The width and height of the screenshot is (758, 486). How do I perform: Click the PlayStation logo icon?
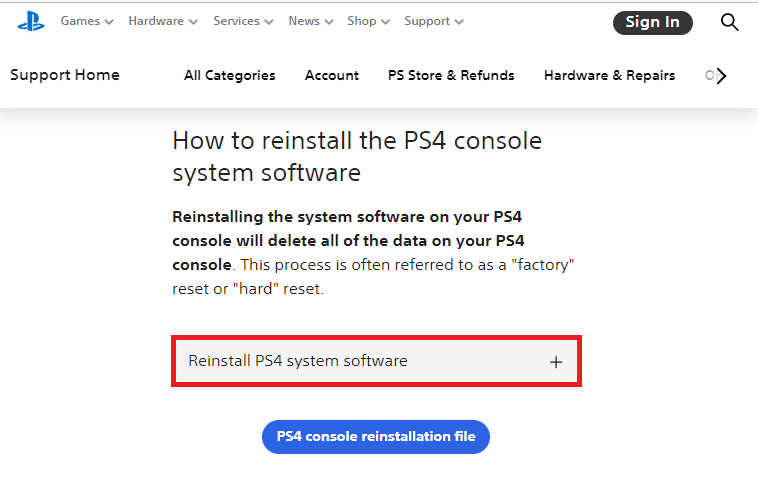click(x=30, y=21)
